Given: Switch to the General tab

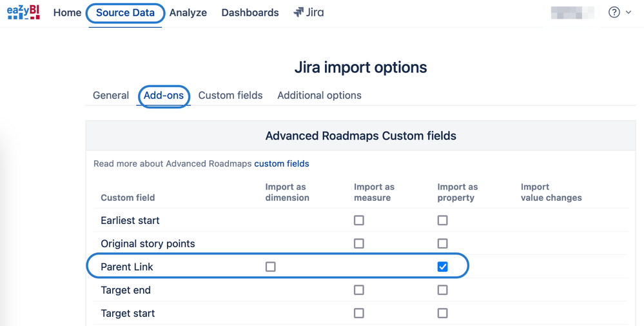Looking at the screenshot, I should pos(111,96).
